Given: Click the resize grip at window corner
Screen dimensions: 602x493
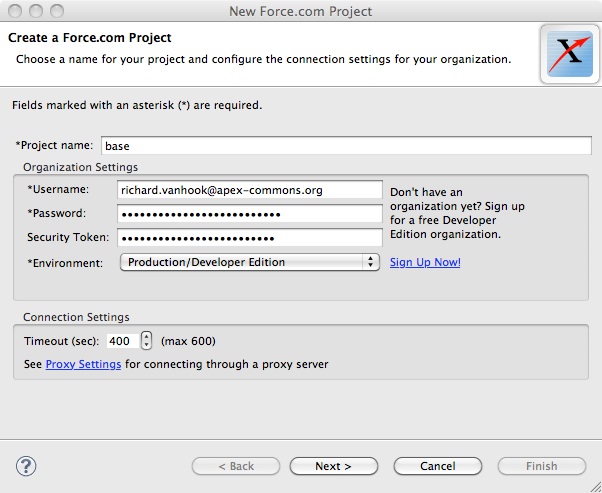Looking at the screenshot, I should click(x=595, y=486).
